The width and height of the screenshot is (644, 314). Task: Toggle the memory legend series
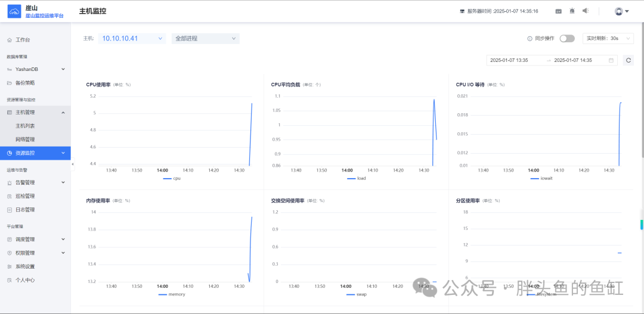172,295
